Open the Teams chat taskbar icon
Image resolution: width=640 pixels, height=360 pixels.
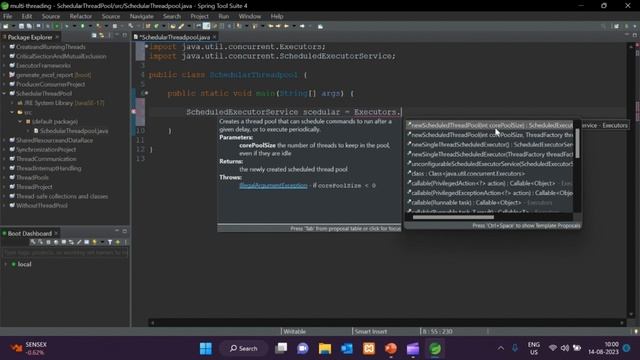tap(303, 349)
